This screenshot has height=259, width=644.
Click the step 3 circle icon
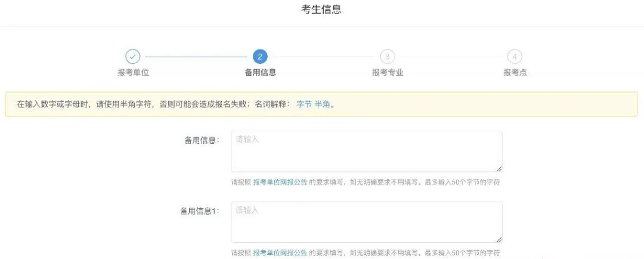click(x=387, y=57)
